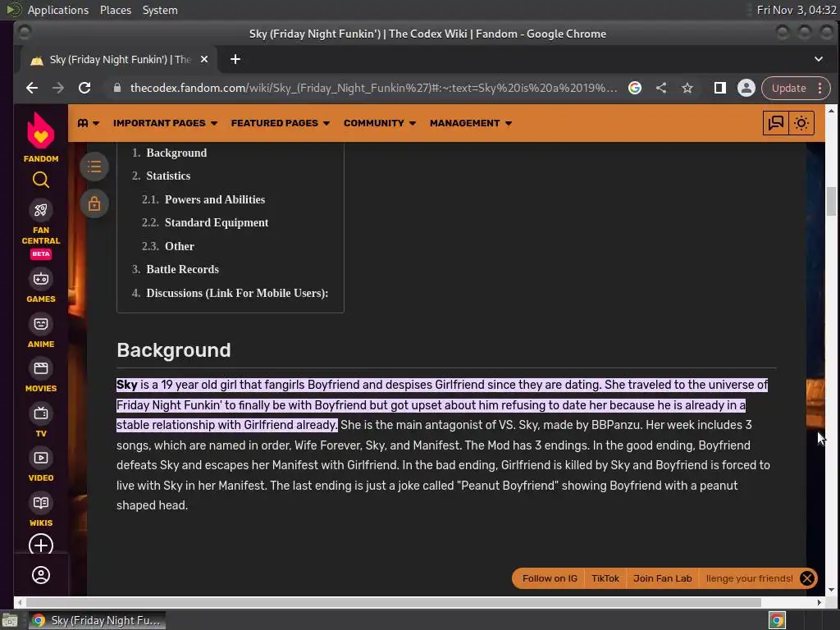This screenshot has width=840, height=630.
Task: Expand the Community dropdown
Action: click(380, 123)
